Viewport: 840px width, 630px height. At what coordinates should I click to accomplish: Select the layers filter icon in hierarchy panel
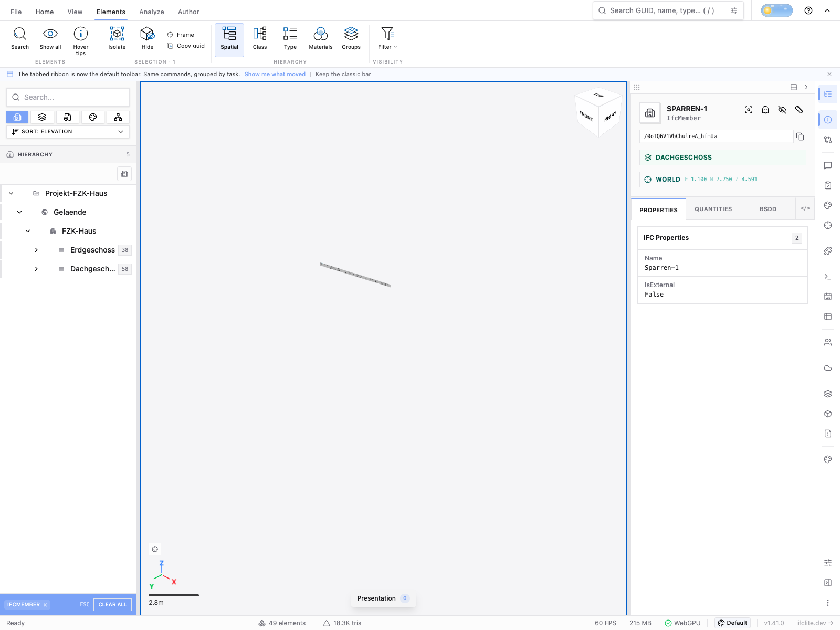[x=43, y=117]
